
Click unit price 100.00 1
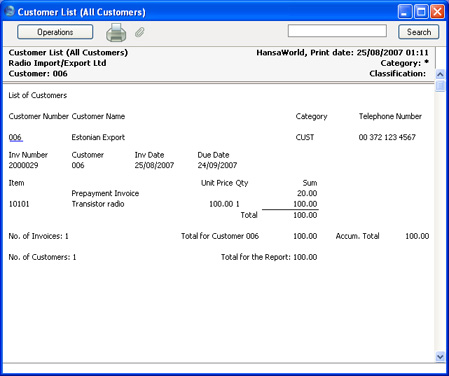point(224,204)
